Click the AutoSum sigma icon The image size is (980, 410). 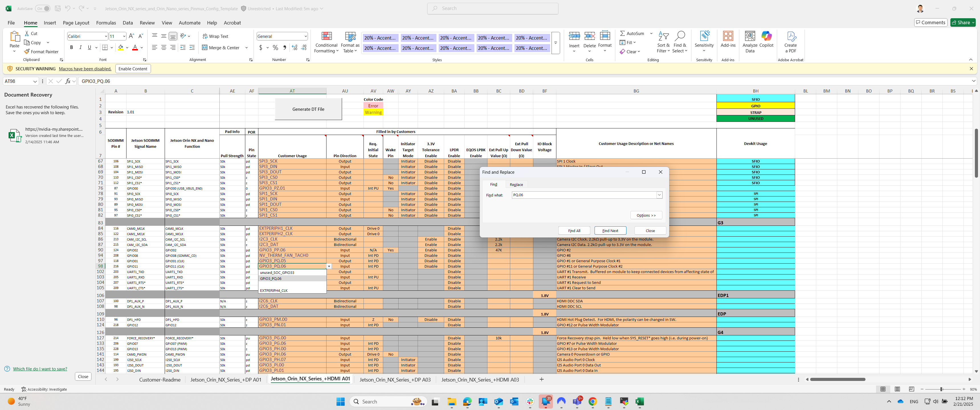(622, 34)
